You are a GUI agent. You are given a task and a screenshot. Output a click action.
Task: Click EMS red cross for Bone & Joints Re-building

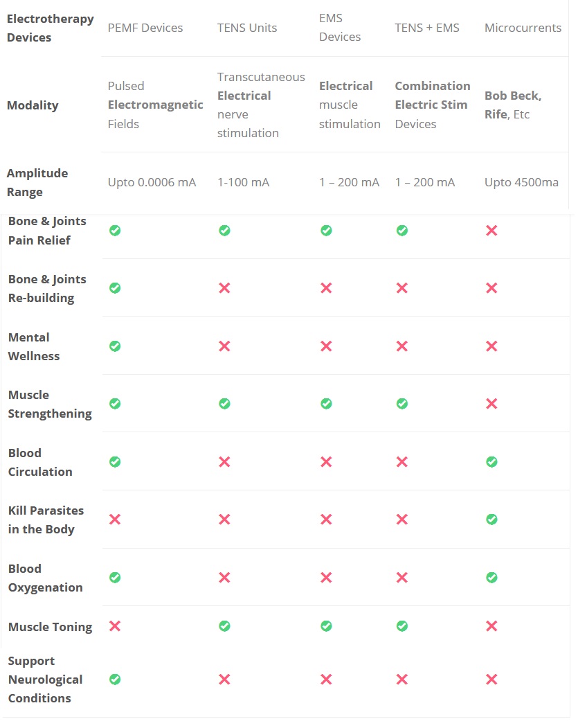[x=326, y=288]
